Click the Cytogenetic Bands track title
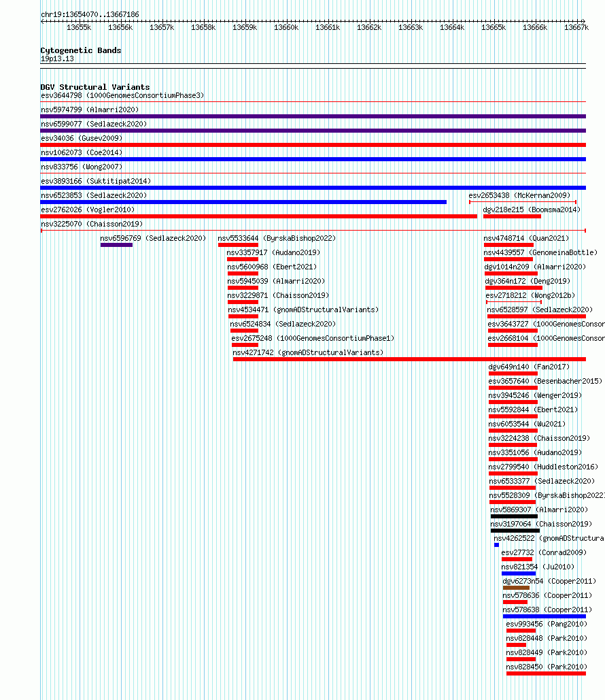Image resolution: width=605 pixels, height=700 pixels. pos(81,50)
